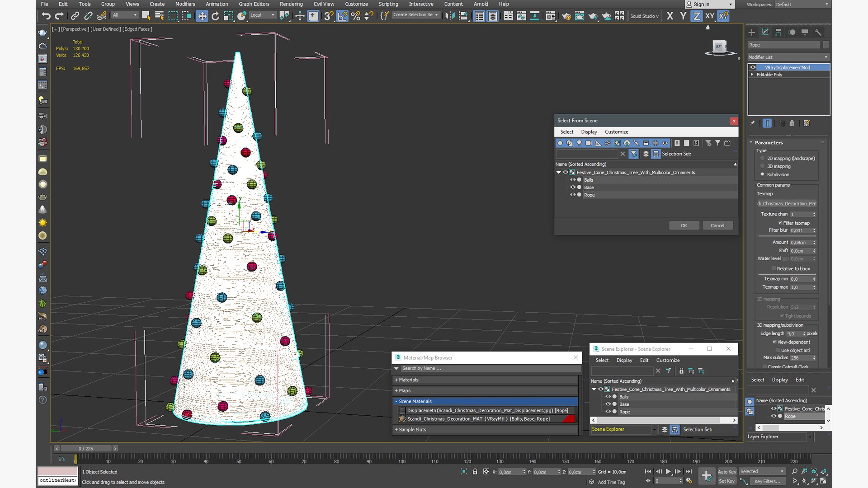The image size is (868, 488).
Task: Click Cancel in Select From Scene dialog
Action: click(x=717, y=225)
